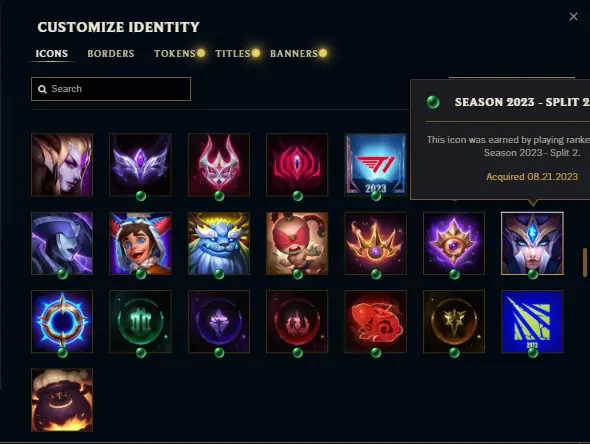Click the icon list scrollbar handle
This screenshot has height=444, width=590.
point(584,262)
